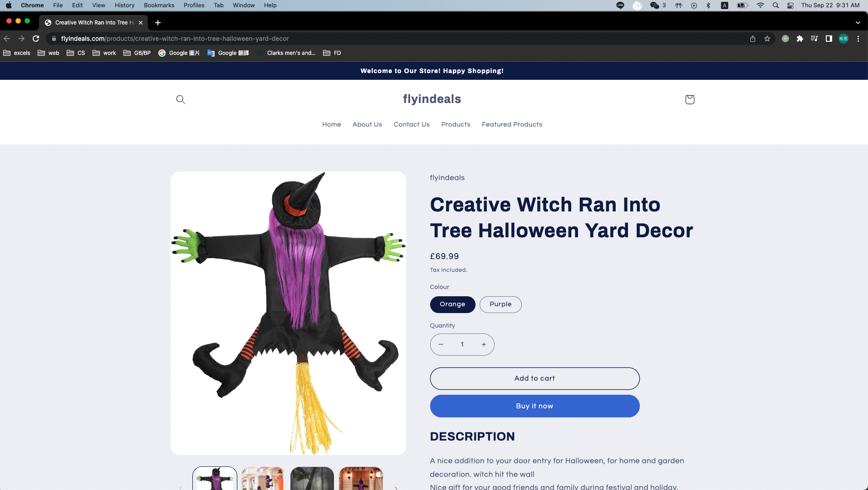
Task: Select the fourth product thumbnail
Action: pos(361,478)
